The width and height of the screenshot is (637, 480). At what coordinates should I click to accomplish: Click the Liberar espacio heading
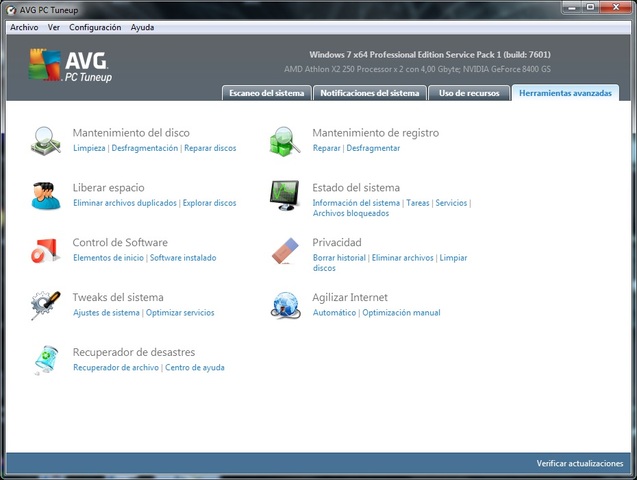coord(108,188)
